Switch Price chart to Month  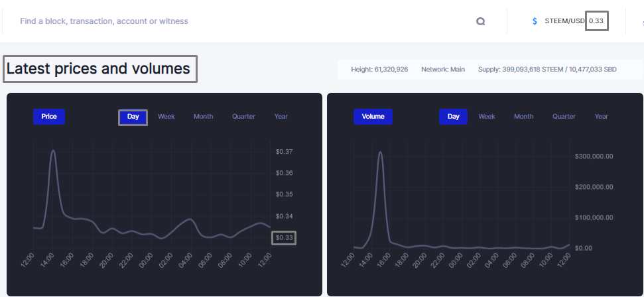point(204,117)
